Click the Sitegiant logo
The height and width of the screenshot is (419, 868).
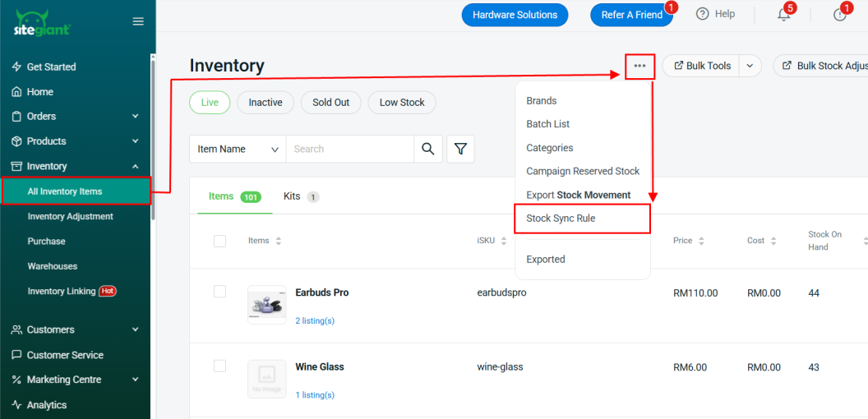tap(42, 22)
